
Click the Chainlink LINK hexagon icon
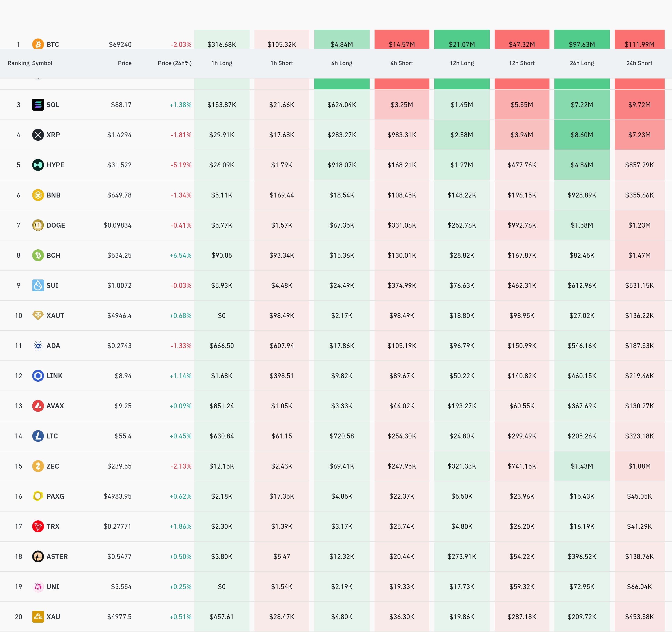click(38, 375)
